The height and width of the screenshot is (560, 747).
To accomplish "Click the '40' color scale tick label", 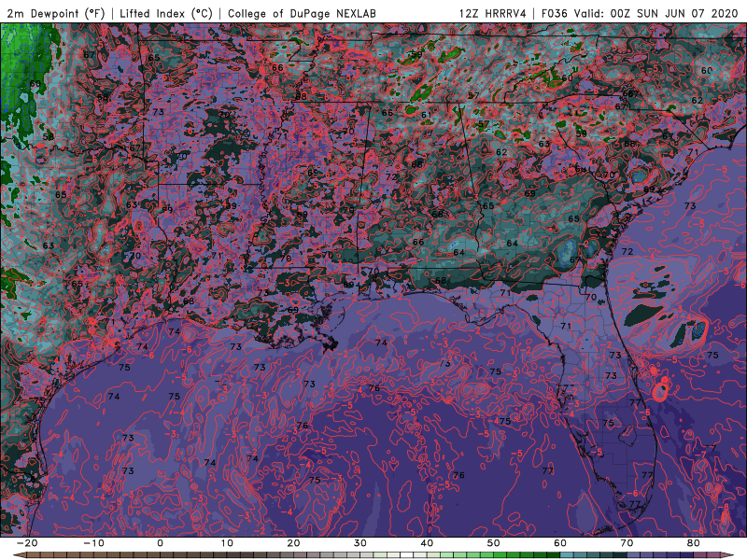I will pyautogui.click(x=427, y=543).
